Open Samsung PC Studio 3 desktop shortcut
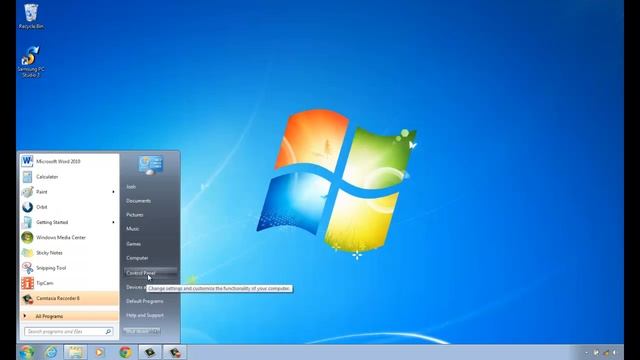640x360 pixels. [31, 62]
